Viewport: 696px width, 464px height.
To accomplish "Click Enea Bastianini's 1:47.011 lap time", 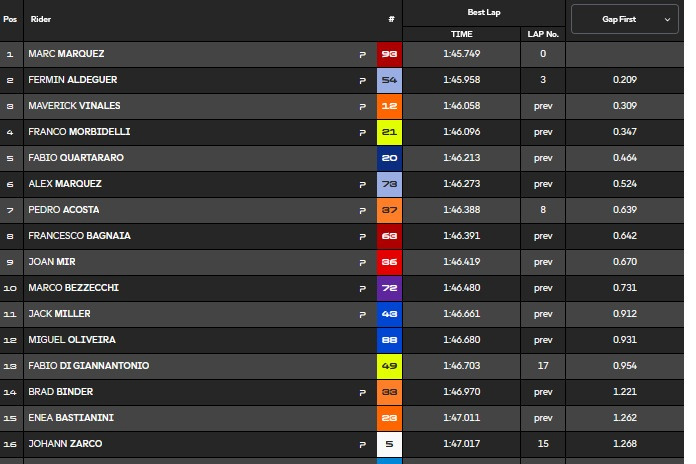I will (x=462, y=418).
